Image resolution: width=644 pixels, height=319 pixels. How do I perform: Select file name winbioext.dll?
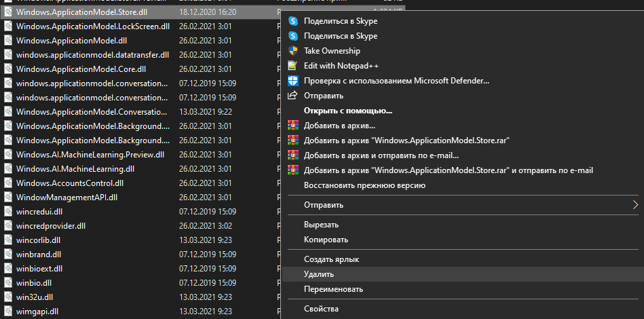[39, 269]
